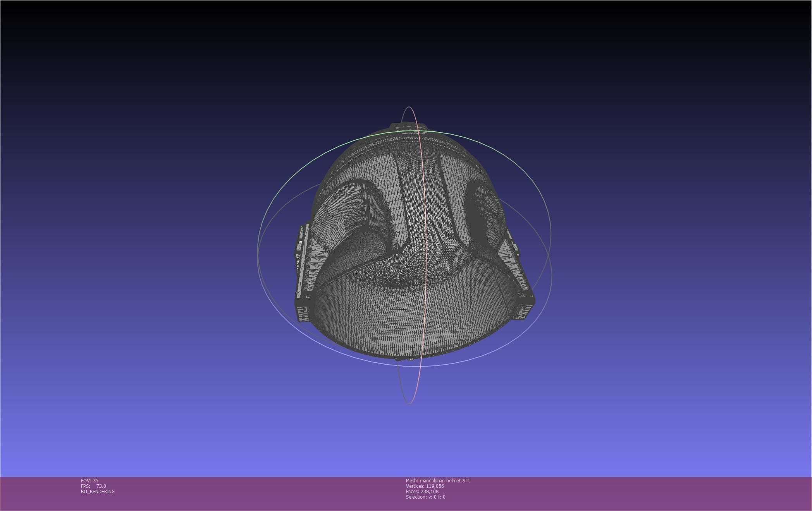812x511 pixels.
Task: Click the 'FPS: 73.0' readout
Action: coord(93,486)
